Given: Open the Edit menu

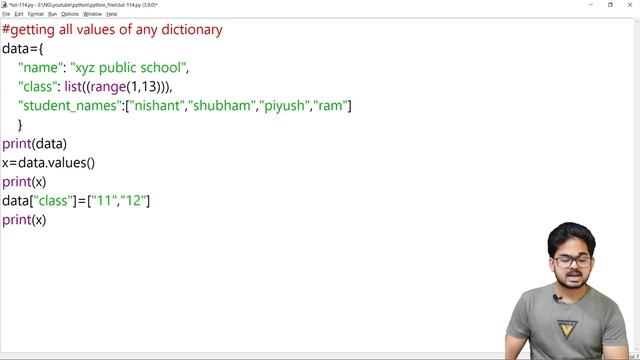Looking at the screenshot, I should point(19,14).
